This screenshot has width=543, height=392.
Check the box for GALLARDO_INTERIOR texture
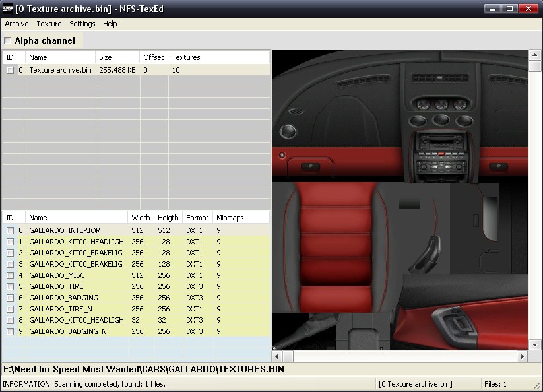pyautogui.click(x=10, y=230)
